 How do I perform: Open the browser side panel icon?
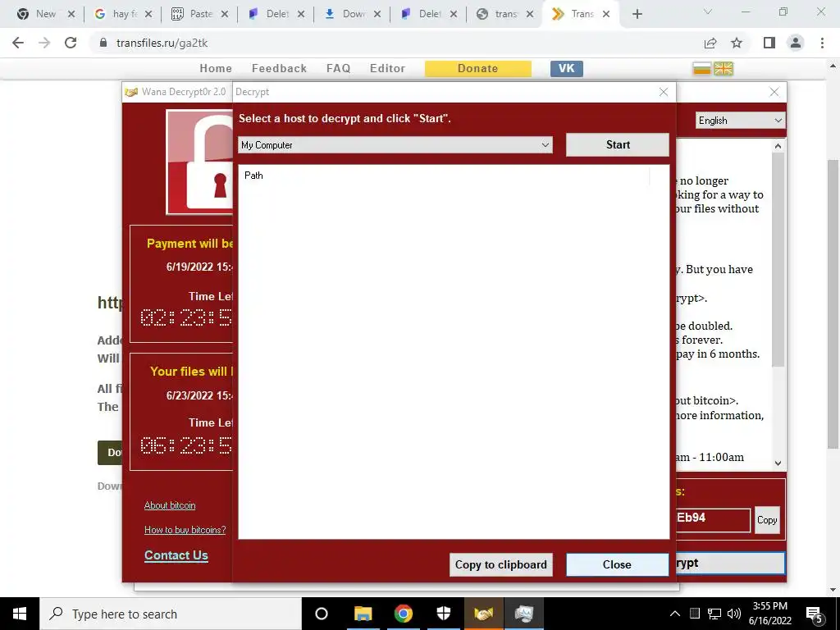pyautogui.click(x=769, y=43)
